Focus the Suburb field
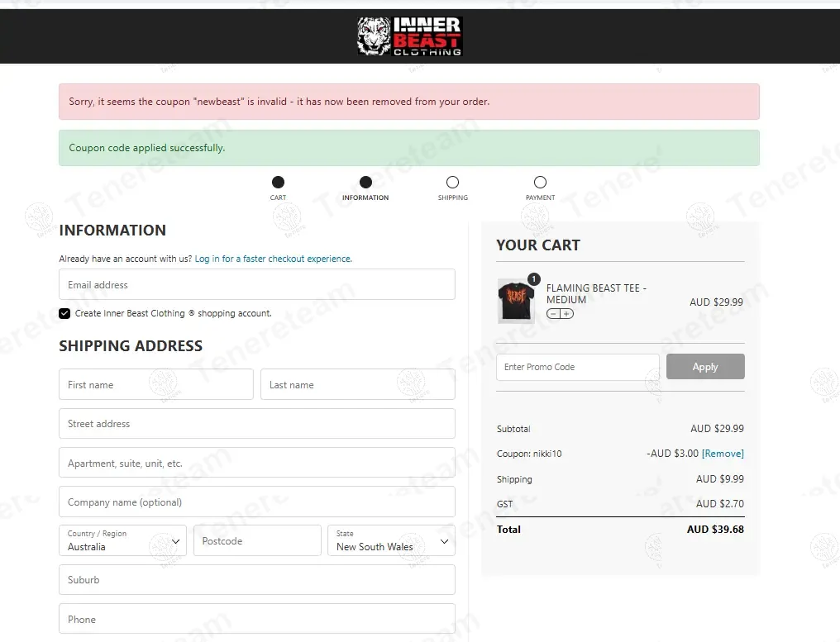The width and height of the screenshot is (840, 642). [x=257, y=579]
